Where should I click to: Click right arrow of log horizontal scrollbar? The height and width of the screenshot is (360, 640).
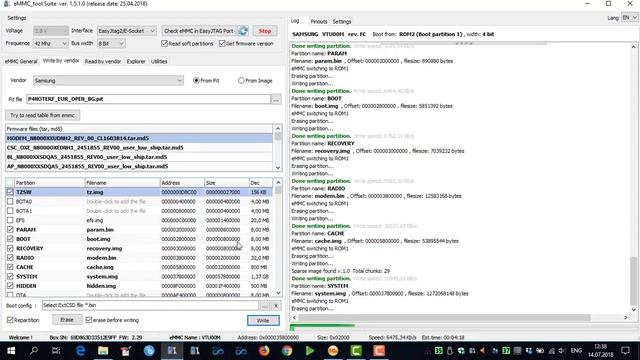coord(626,317)
